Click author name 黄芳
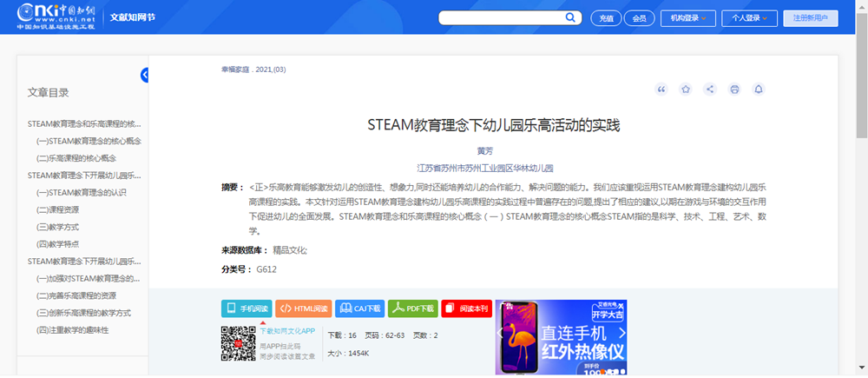868x378 pixels. click(485, 150)
